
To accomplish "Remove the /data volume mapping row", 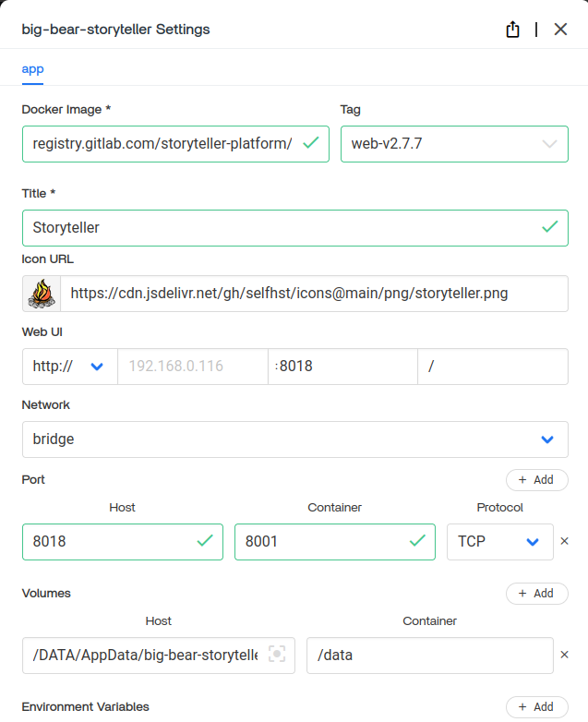I will point(565,655).
